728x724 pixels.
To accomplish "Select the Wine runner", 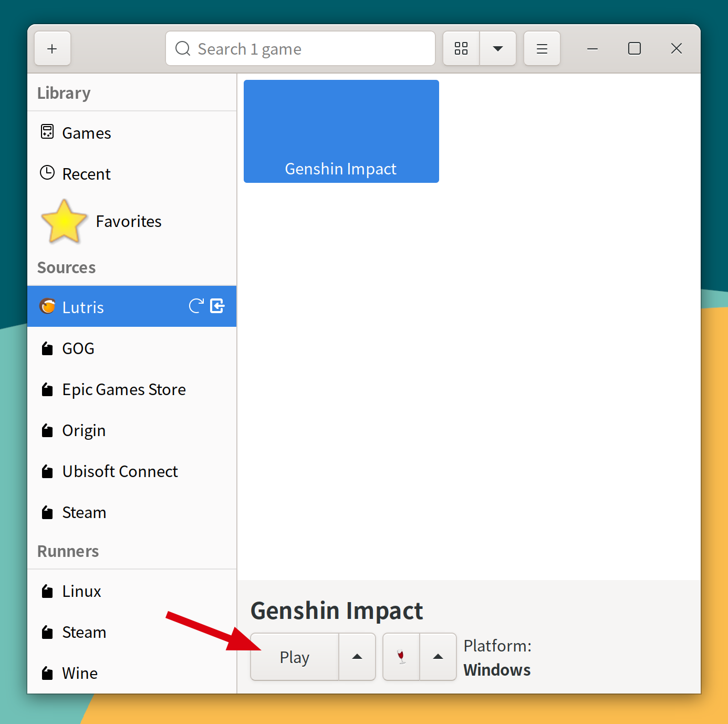I will pos(132,673).
